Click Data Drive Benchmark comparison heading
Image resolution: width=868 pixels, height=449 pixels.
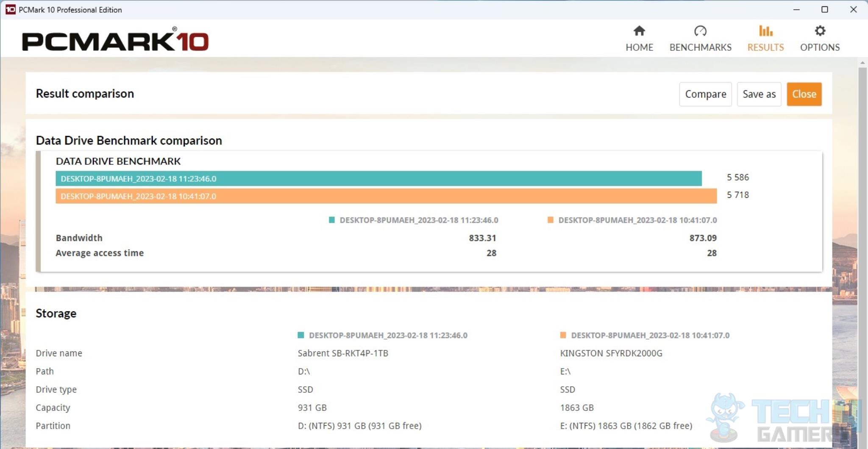(x=129, y=140)
